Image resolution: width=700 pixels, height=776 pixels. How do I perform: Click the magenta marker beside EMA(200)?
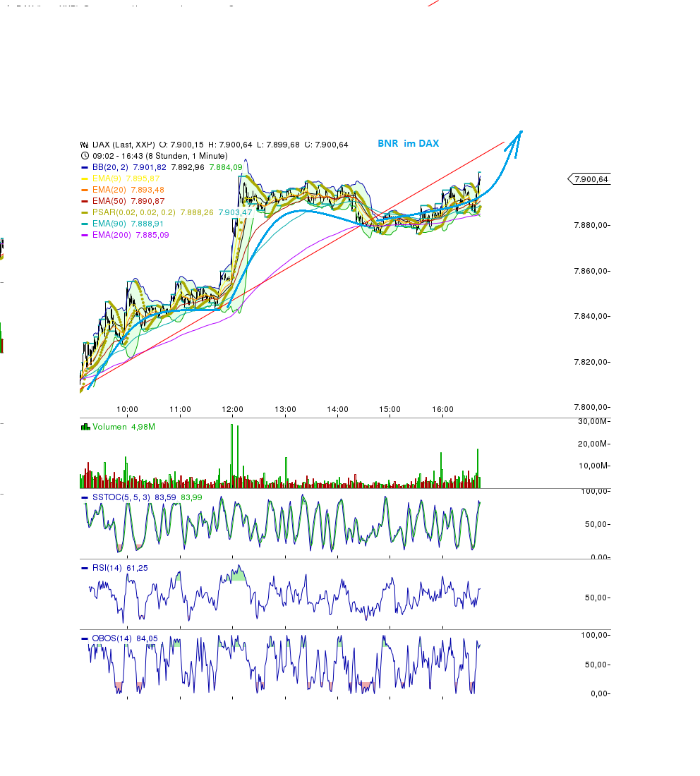click(85, 236)
